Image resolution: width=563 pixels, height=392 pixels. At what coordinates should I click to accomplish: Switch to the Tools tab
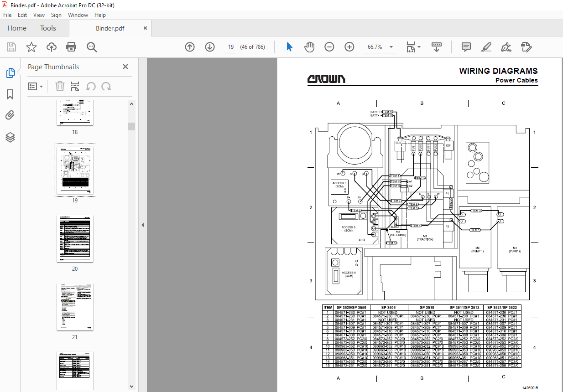[48, 28]
